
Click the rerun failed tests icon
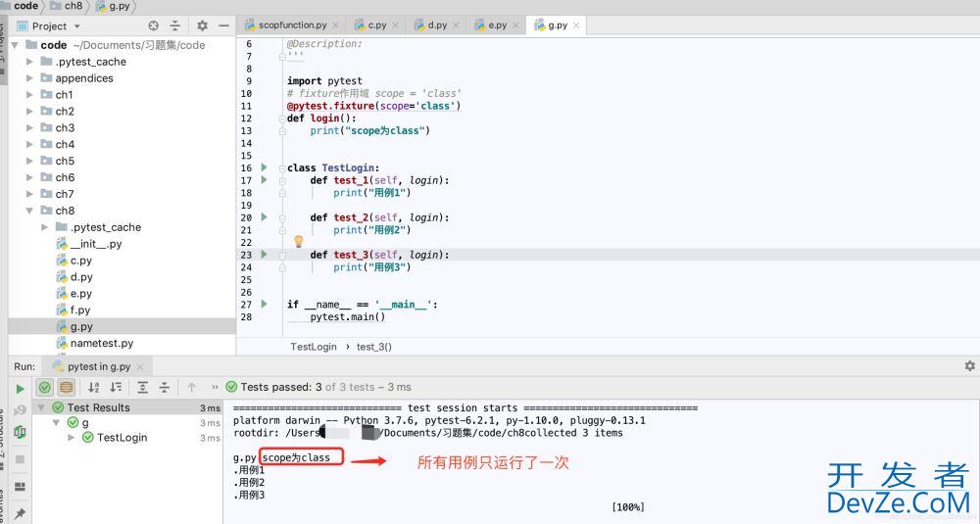(20, 410)
